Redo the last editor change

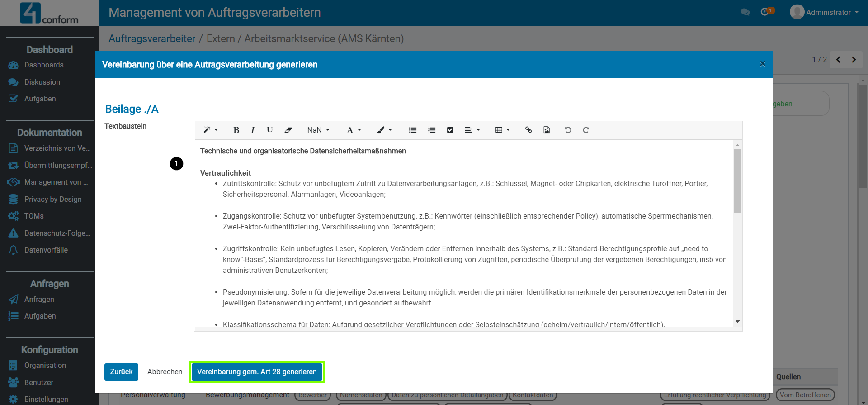[586, 130]
